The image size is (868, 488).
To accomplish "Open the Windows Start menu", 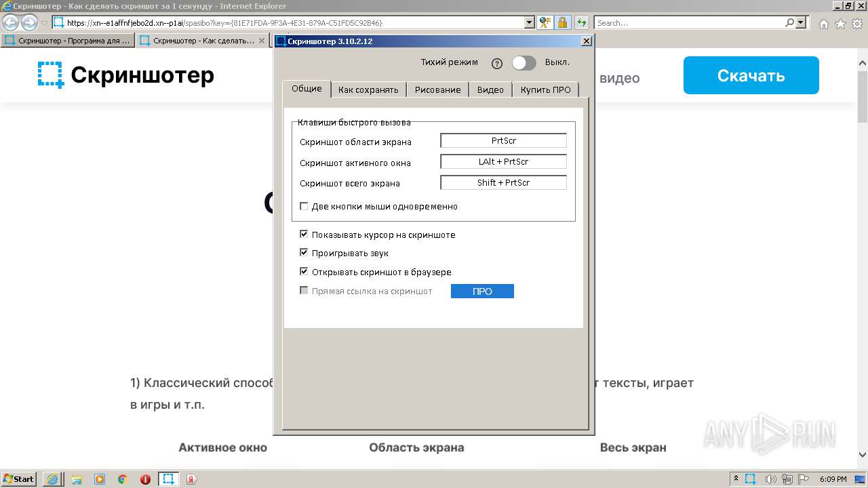I will click(19, 479).
